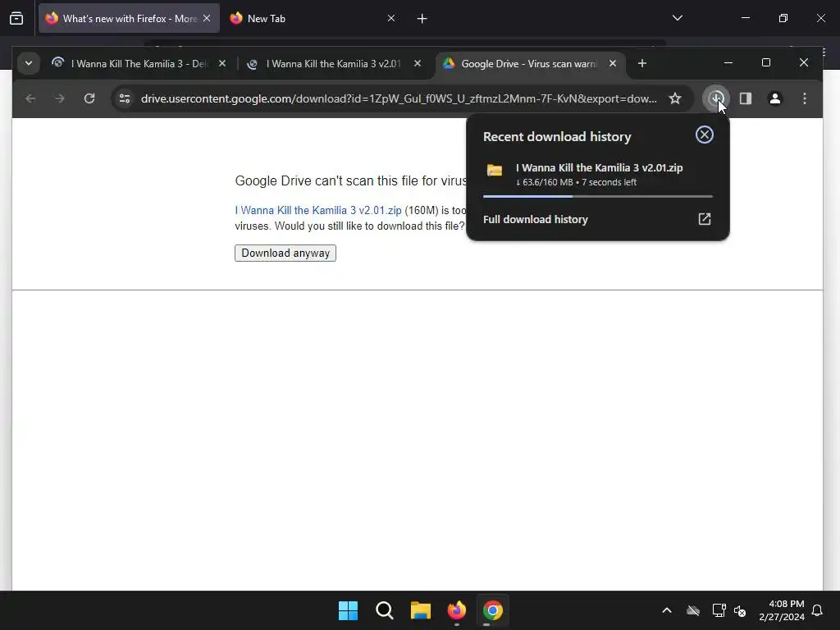This screenshot has height=630, width=840.
Task: Switch to Firefox What's new with Firefox tab
Action: tap(129, 18)
